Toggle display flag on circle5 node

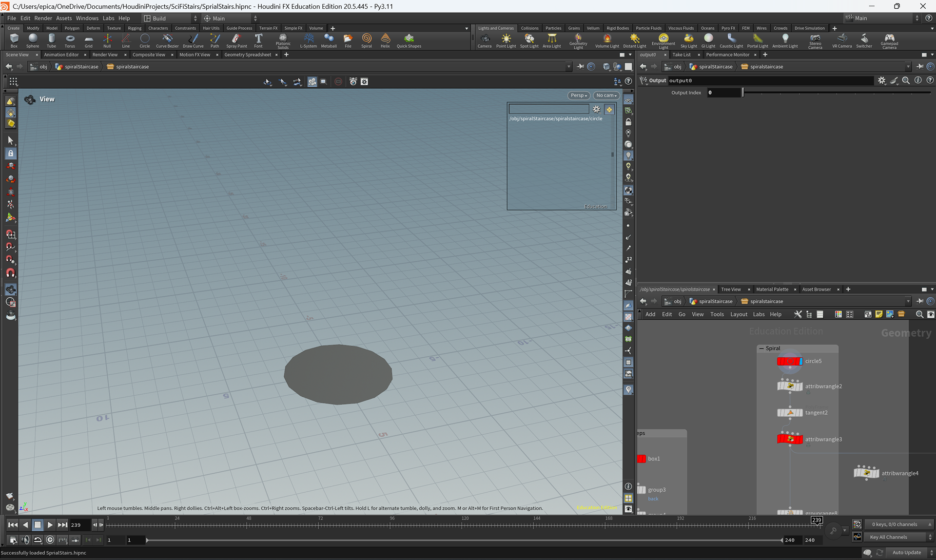(x=800, y=361)
